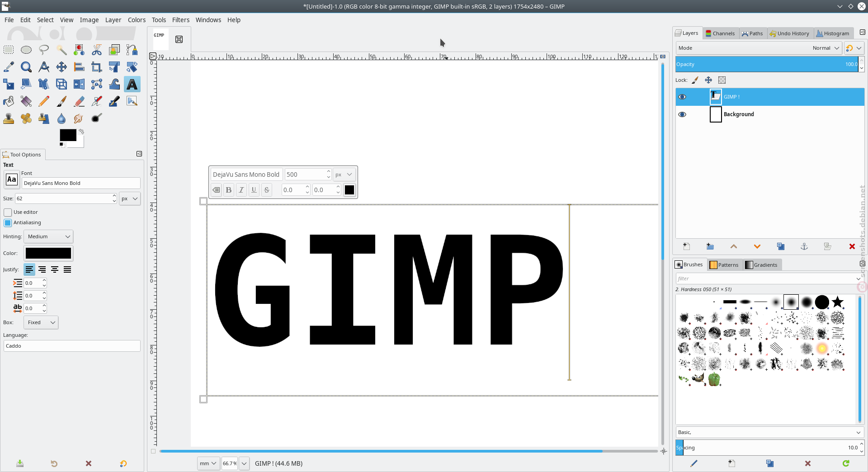
Task: Select the Scissors Select tool
Action: pyautogui.click(x=97, y=50)
